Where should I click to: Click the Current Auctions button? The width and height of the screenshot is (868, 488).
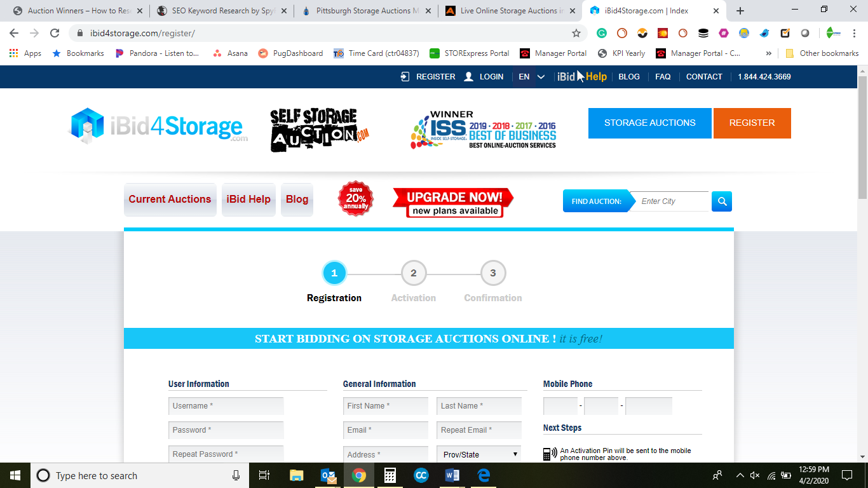coord(170,200)
